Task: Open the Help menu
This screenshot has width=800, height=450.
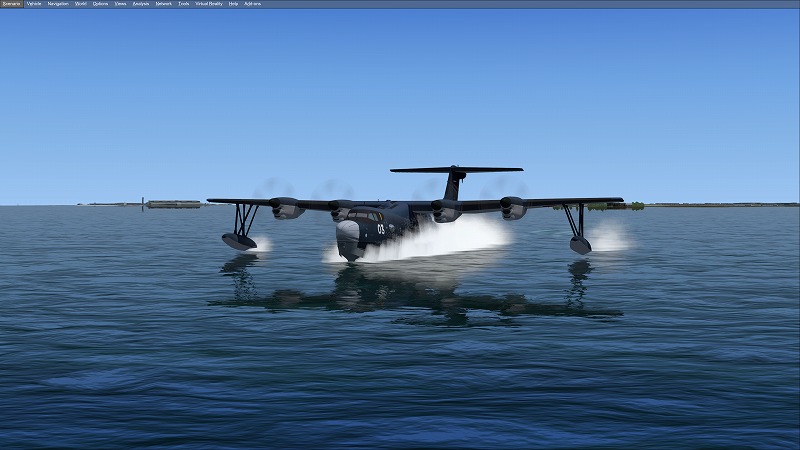Action: point(233,4)
